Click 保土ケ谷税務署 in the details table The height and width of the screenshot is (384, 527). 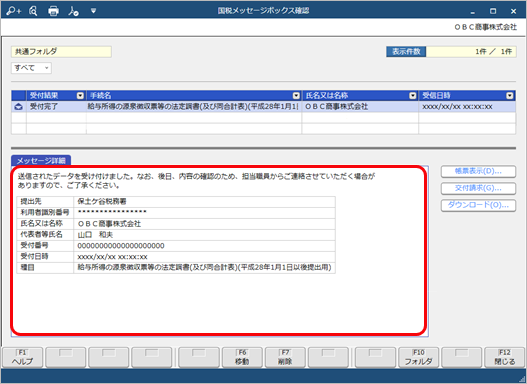(102, 202)
